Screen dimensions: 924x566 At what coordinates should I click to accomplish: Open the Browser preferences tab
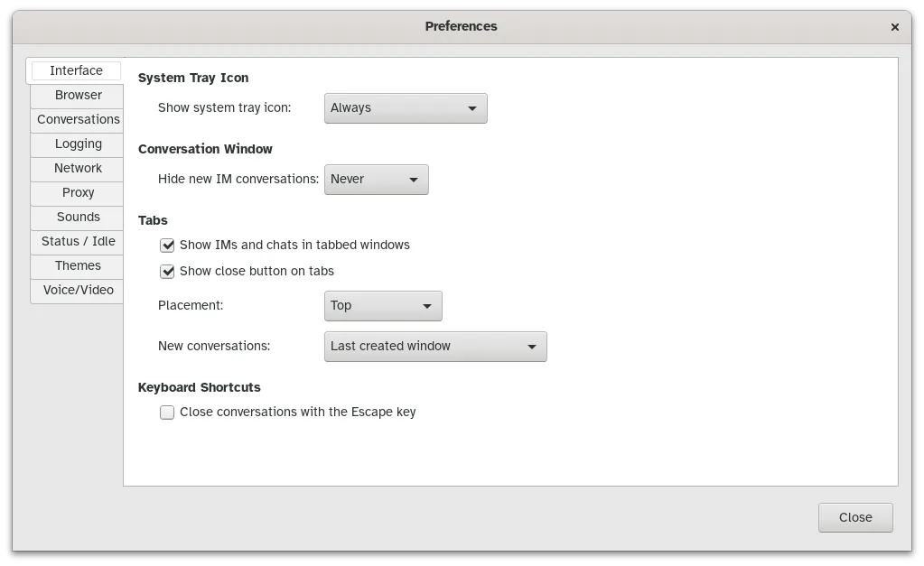(78, 96)
